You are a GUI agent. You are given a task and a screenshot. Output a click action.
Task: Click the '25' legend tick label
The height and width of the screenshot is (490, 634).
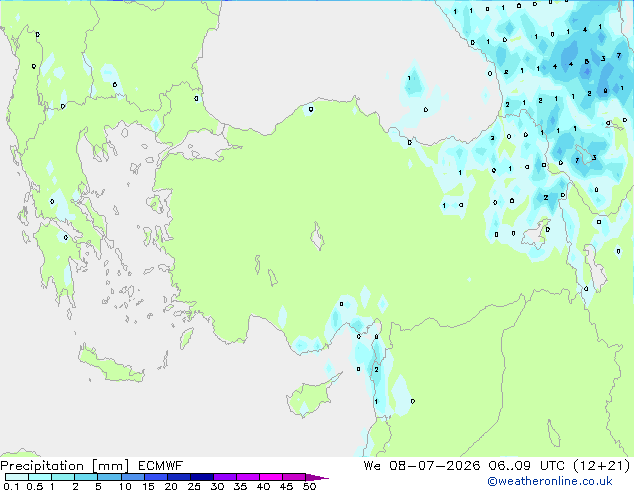pyautogui.click(x=194, y=486)
